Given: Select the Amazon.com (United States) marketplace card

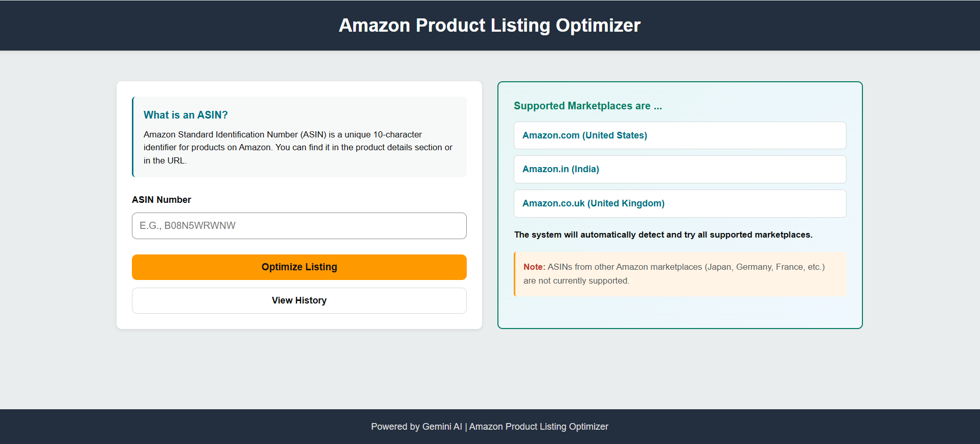Looking at the screenshot, I should [x=679, y=135].
